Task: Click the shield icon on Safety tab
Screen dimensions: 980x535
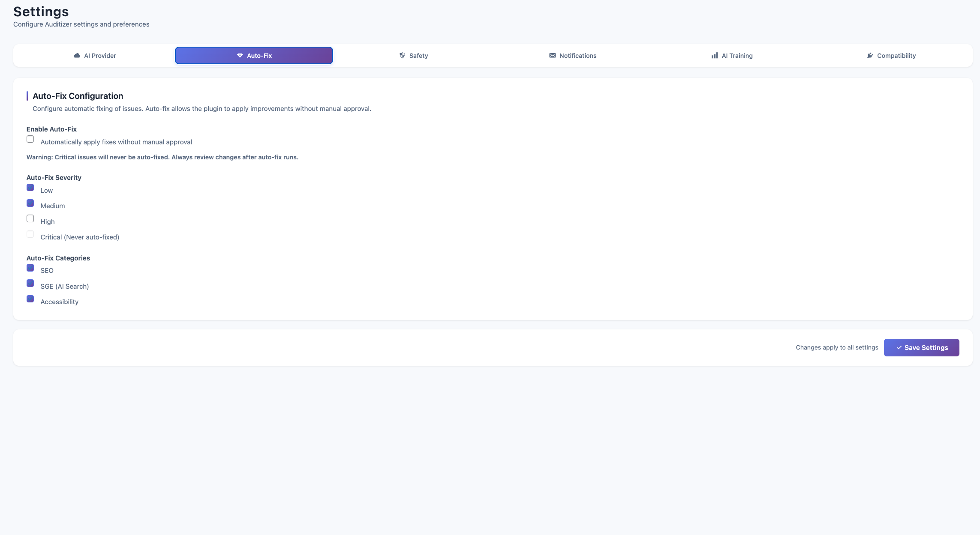Action: [x=402, y=56]
